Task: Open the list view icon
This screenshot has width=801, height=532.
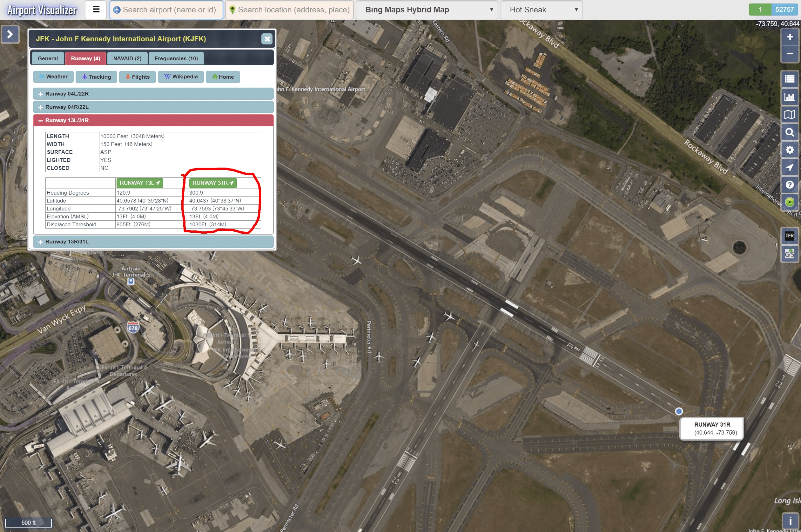Action: coord(790,79)
